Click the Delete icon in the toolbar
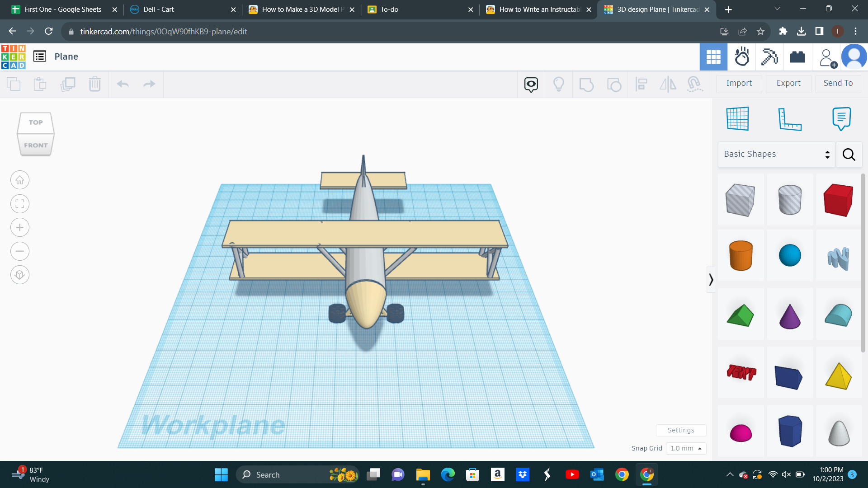This screenshot has height=488, width=868. point(95,84)
